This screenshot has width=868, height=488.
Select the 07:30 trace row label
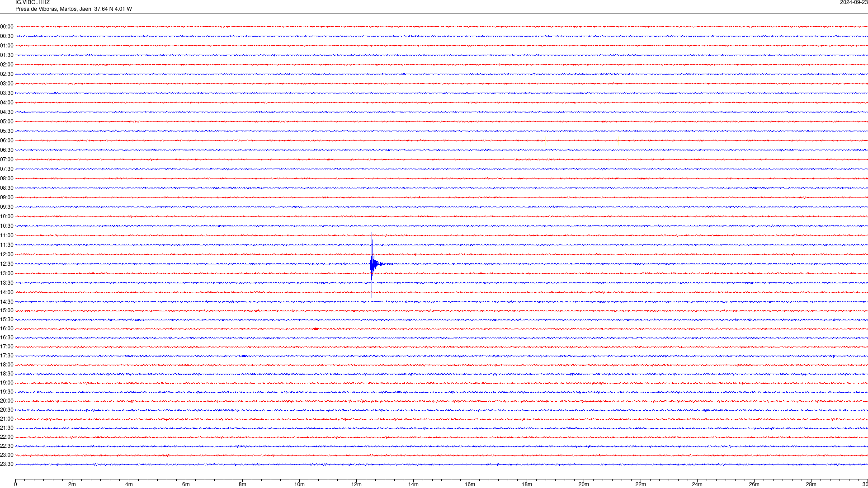coord(7,169)
